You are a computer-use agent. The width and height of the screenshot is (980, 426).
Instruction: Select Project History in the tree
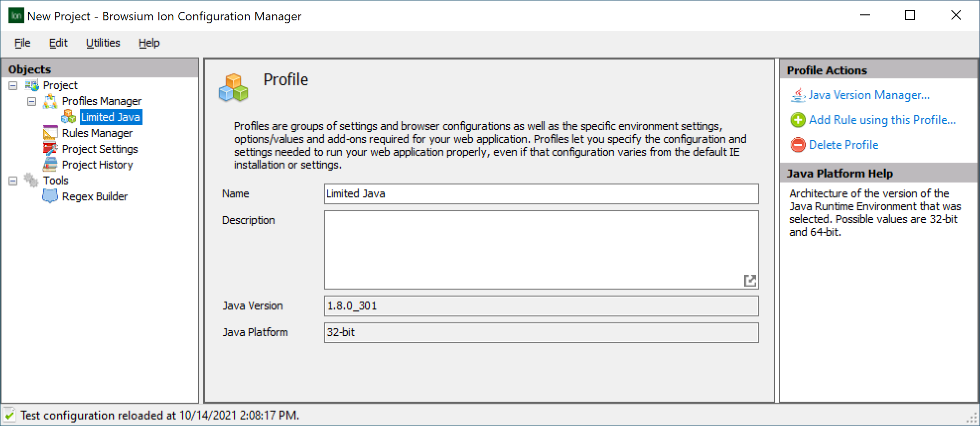point(97,165)
